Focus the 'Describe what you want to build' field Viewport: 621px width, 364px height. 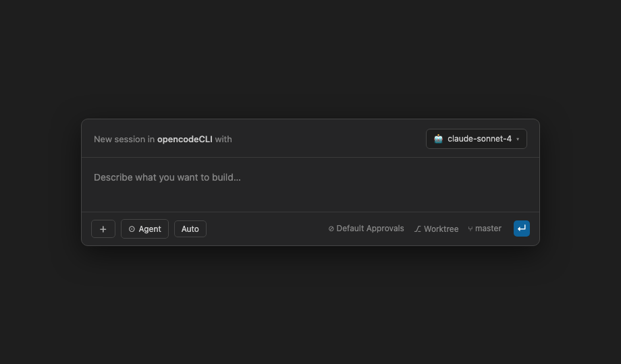[x=310, y=185]
